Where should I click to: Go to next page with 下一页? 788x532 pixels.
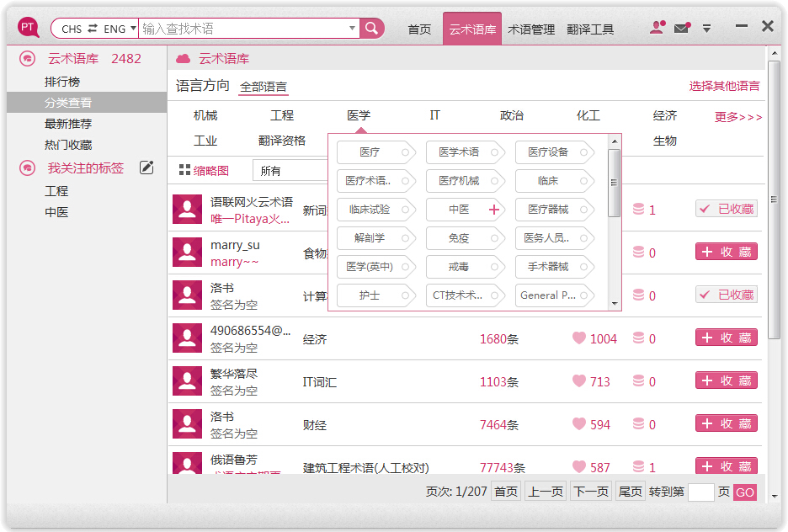point(590,492)
